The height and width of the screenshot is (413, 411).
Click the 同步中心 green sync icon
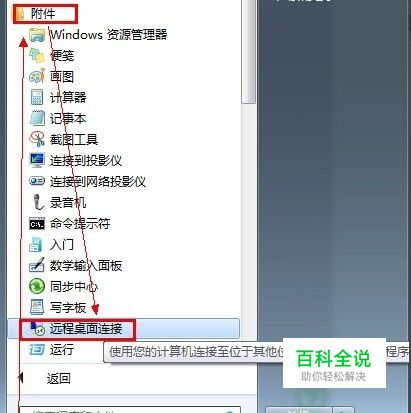point(37,286)
